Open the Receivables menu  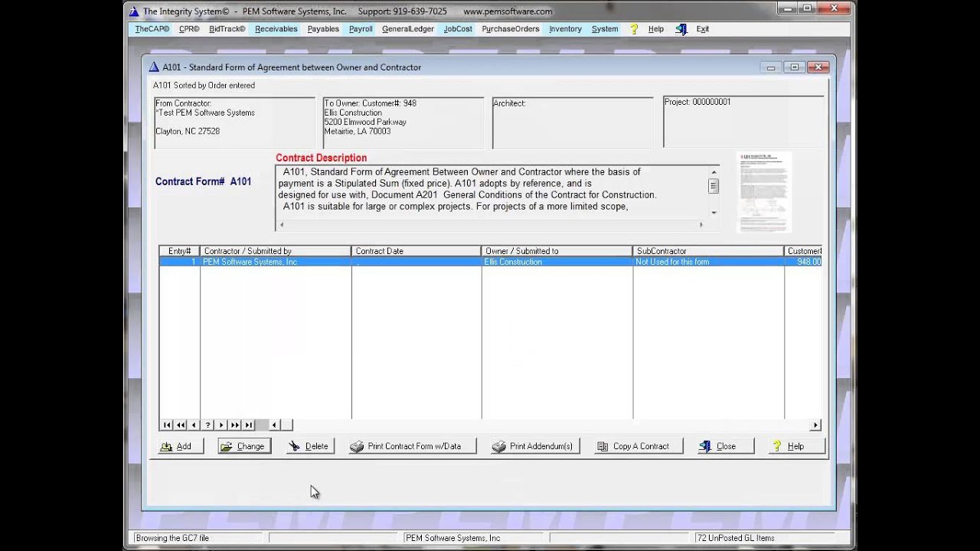[276, 29]
